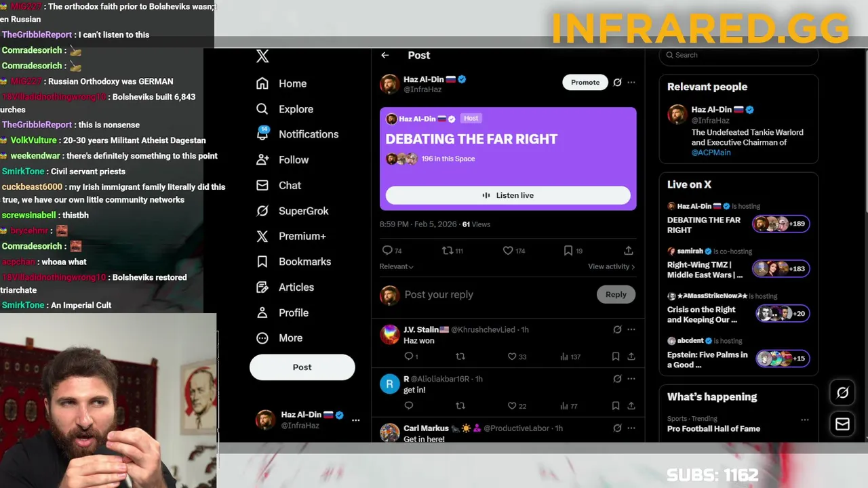
Task: Repost the main post with 111 reposts
Action: click(x=452, y=251)
